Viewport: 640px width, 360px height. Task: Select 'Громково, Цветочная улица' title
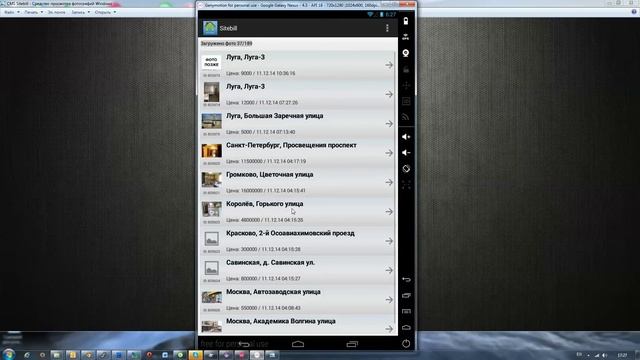270,175
